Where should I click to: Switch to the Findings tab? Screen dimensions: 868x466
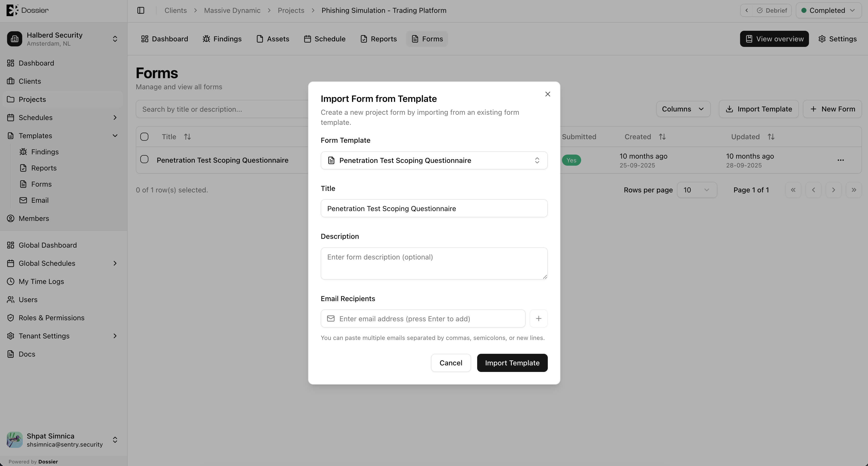pyautogui.click(x=222, y=39)
